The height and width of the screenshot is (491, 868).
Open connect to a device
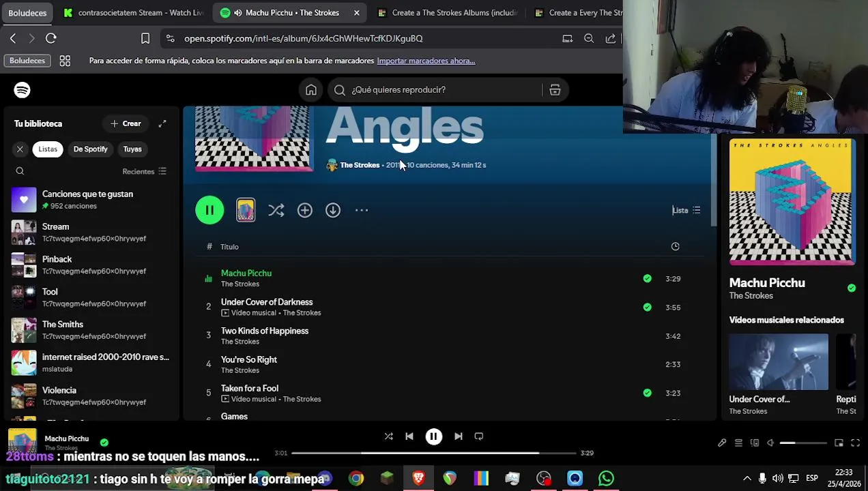point(755,443)
